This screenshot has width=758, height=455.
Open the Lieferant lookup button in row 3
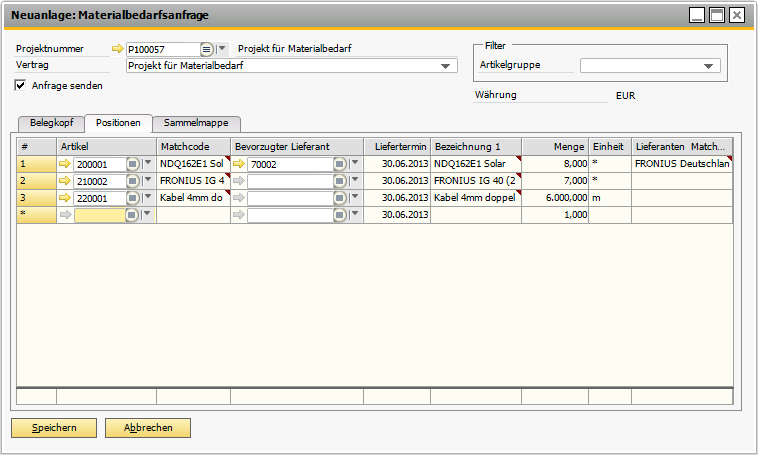[340, 198]
